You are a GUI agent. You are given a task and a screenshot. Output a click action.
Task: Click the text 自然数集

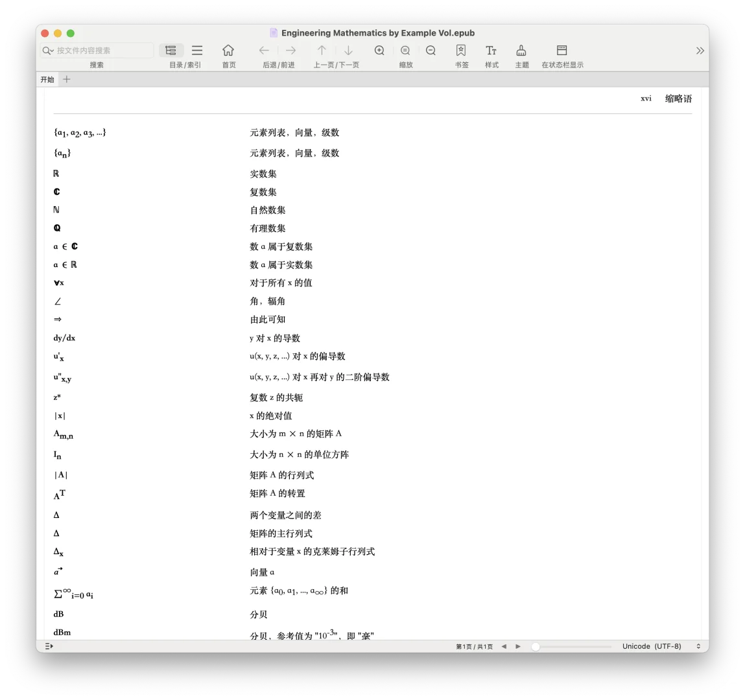[268, 210]
